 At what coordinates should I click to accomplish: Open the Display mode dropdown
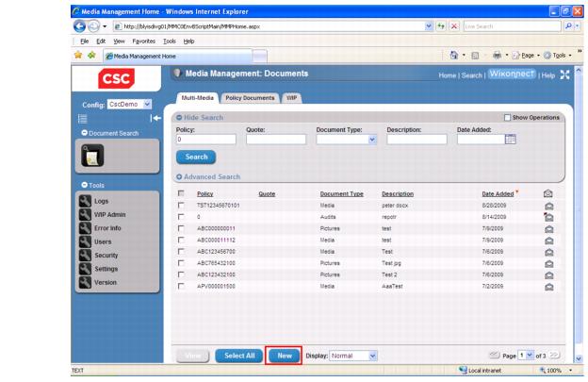click(353, 356)
